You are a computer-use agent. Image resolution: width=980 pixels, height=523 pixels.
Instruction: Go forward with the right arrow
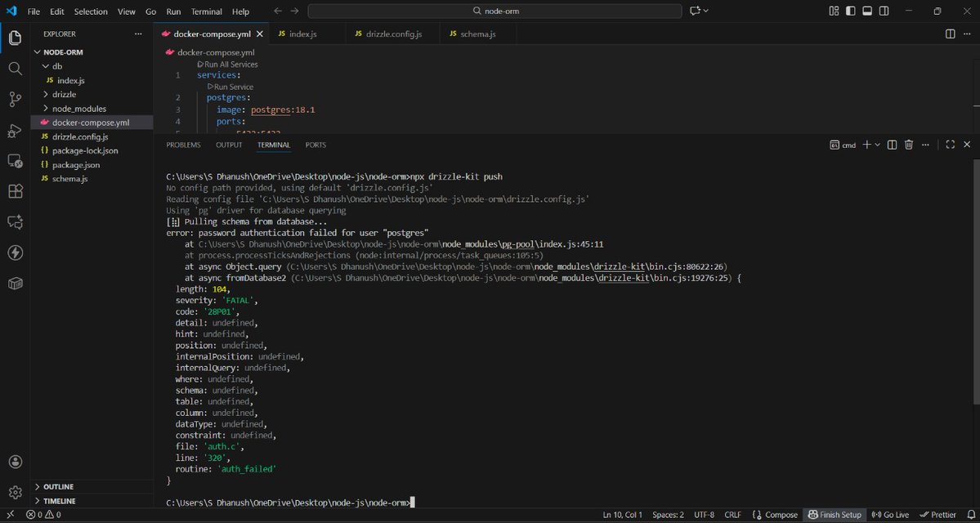(295, 11)
